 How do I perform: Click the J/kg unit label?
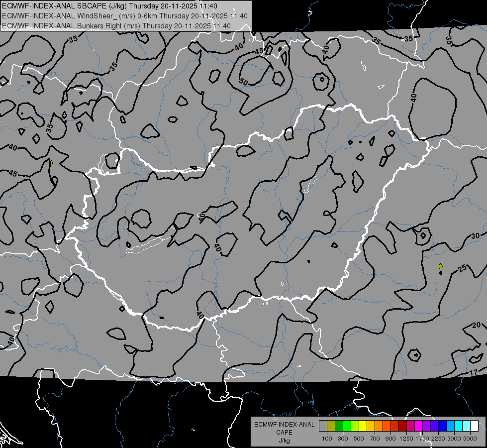point(284,441)
